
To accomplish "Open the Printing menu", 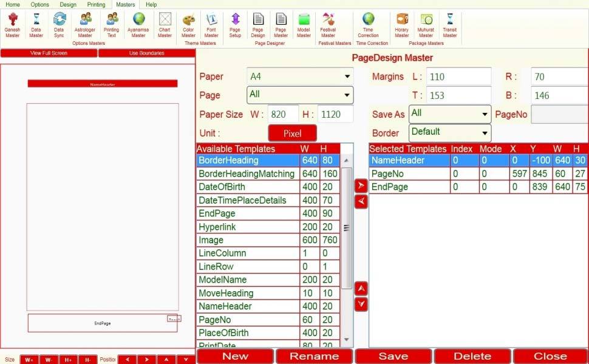I will click(x=96, y=4).
